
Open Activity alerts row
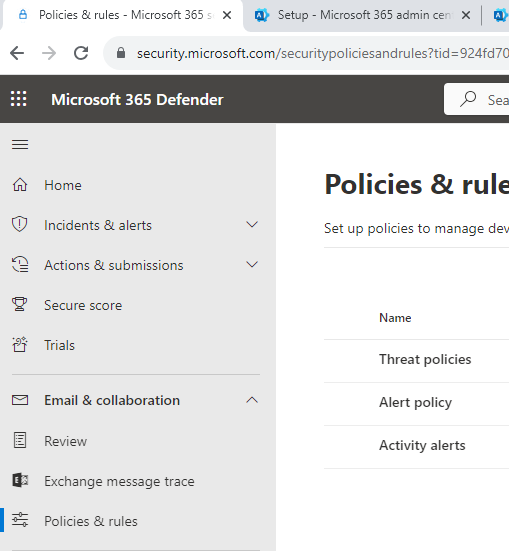(417, 446)
